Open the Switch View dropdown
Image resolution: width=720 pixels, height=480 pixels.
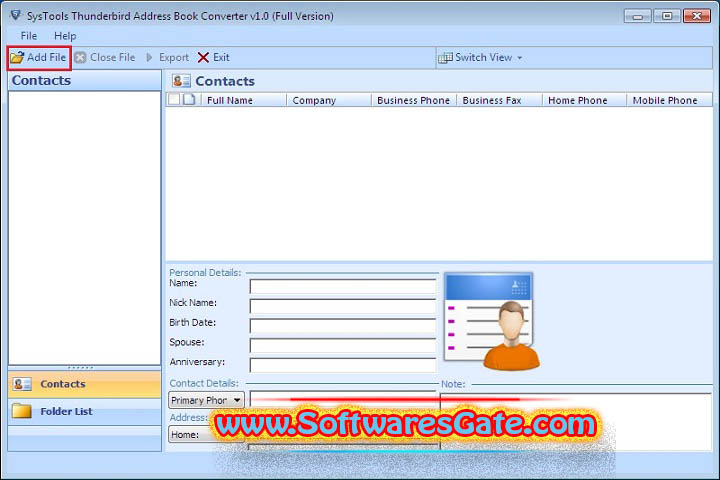[480, 58]
